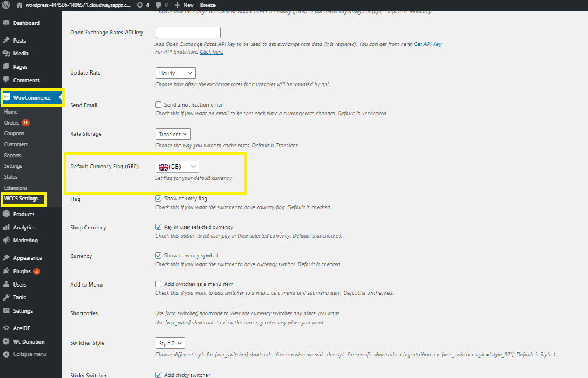Click the Collapse menu arrow icon

(6, 354)
